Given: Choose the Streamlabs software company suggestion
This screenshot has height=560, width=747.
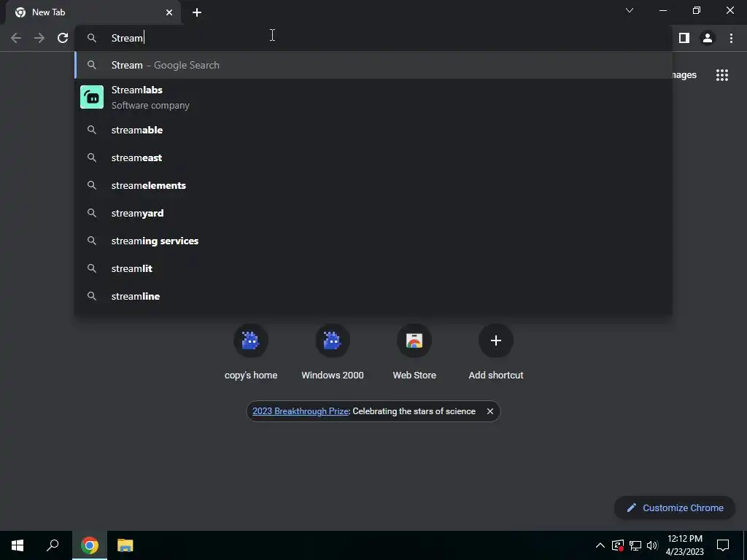Looking at the screenshot, I should point(374,97).
